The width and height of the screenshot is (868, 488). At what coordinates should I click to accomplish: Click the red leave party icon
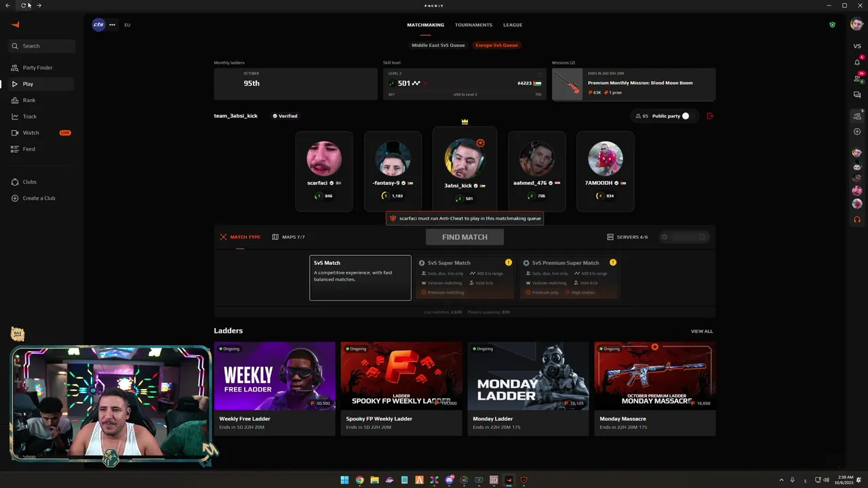pos(710,116)
